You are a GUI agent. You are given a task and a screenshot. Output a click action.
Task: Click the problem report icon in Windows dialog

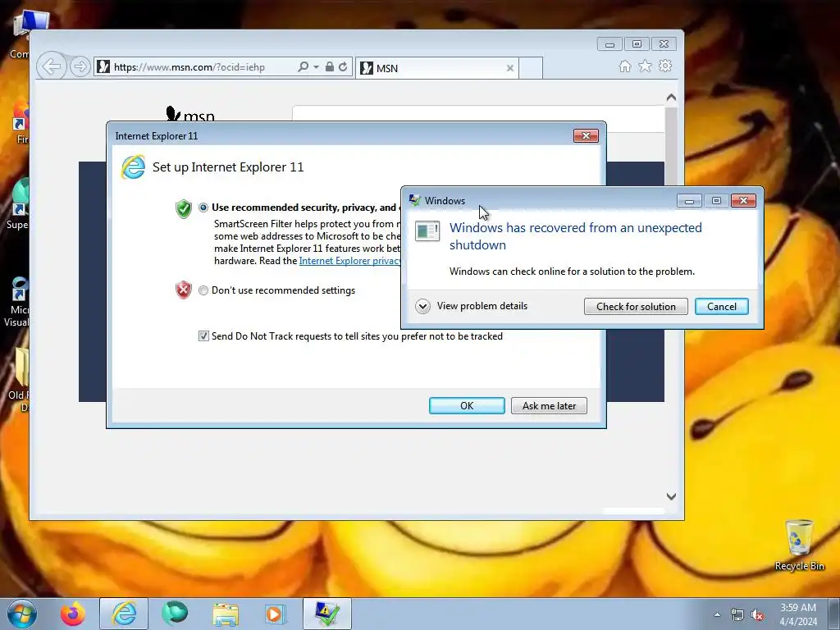427,231
